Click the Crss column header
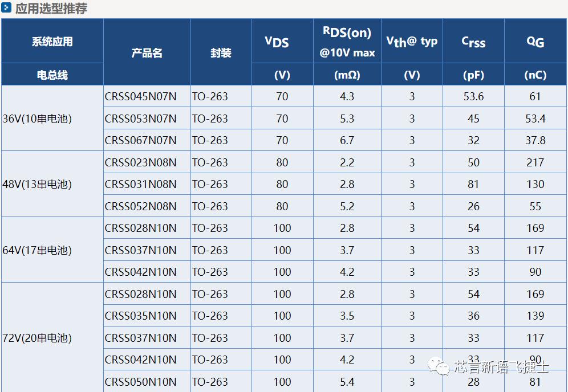 click(473, 41)
